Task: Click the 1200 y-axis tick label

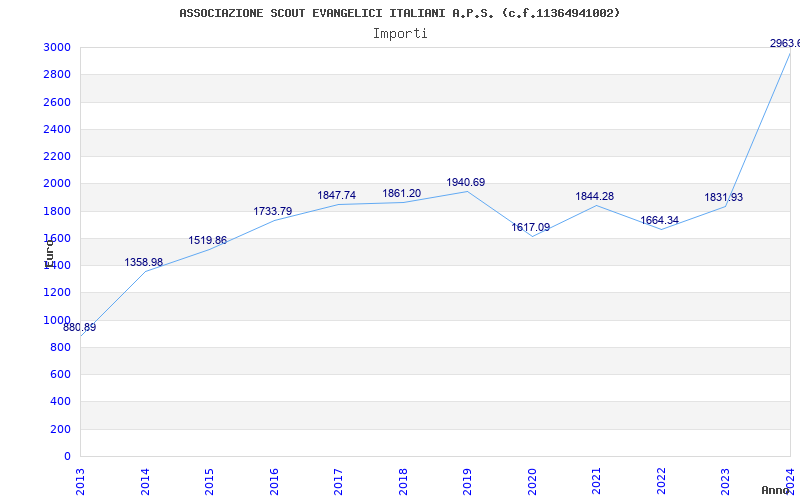Action: pyautogui.click(x=57, y=293)
